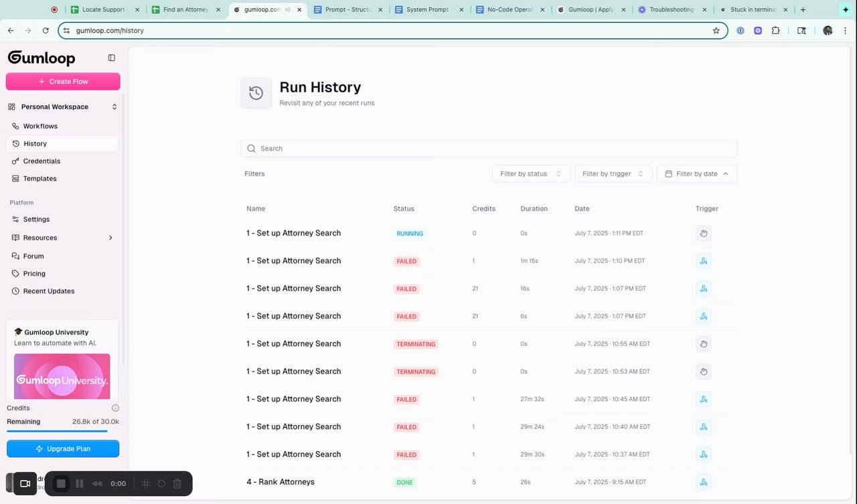The width and height of the screenshot is (857, 504).
Task: Expand the Filter by date dropdown
Action: click(x=697, y=174)
